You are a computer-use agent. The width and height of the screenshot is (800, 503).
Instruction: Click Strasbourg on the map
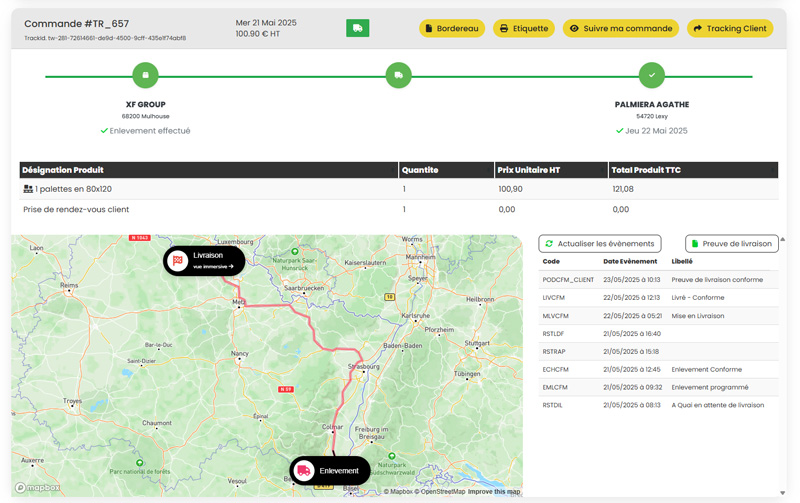pos(363,367)
